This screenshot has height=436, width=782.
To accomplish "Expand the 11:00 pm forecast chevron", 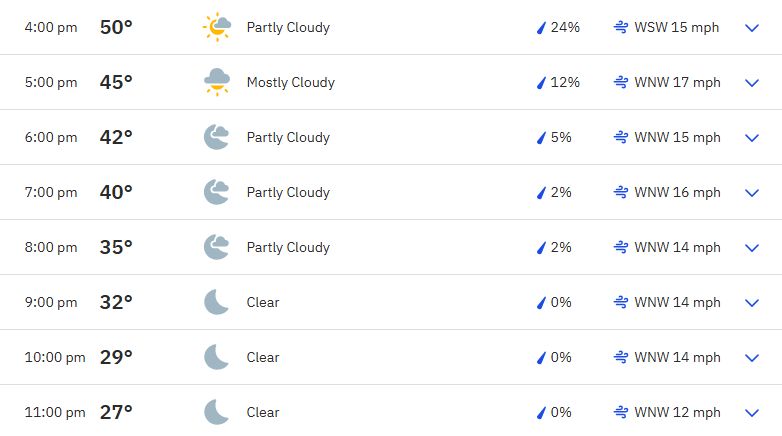I will [752, 413].
